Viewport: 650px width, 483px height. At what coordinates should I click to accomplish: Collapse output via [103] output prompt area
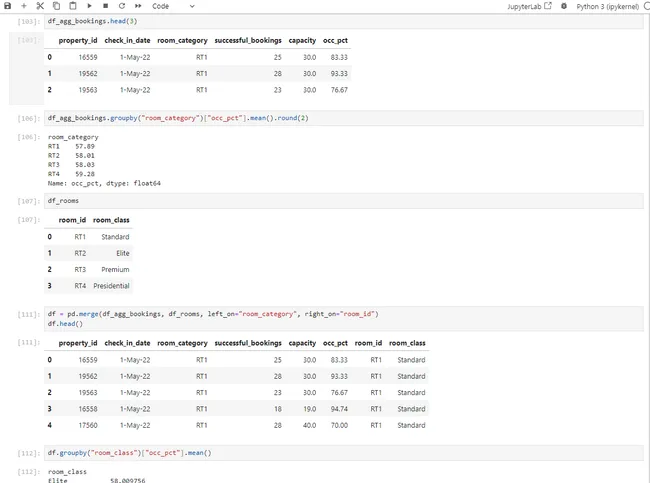29,40
